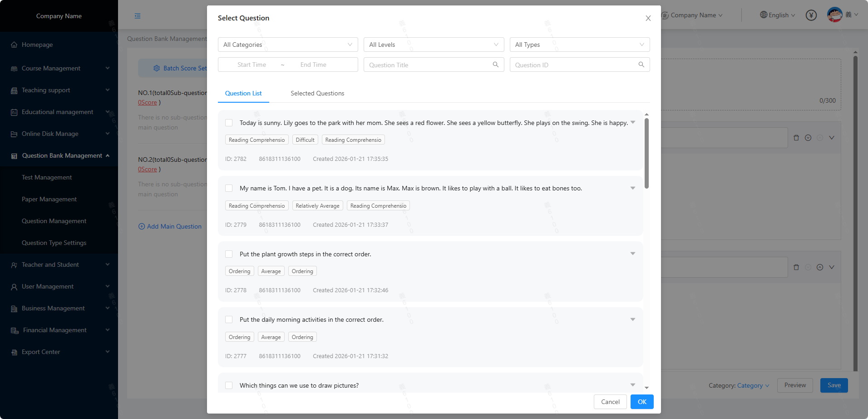Screen dimensions: 868x419
Task: Click the globe English language icon
Action: tap(764, 15)
